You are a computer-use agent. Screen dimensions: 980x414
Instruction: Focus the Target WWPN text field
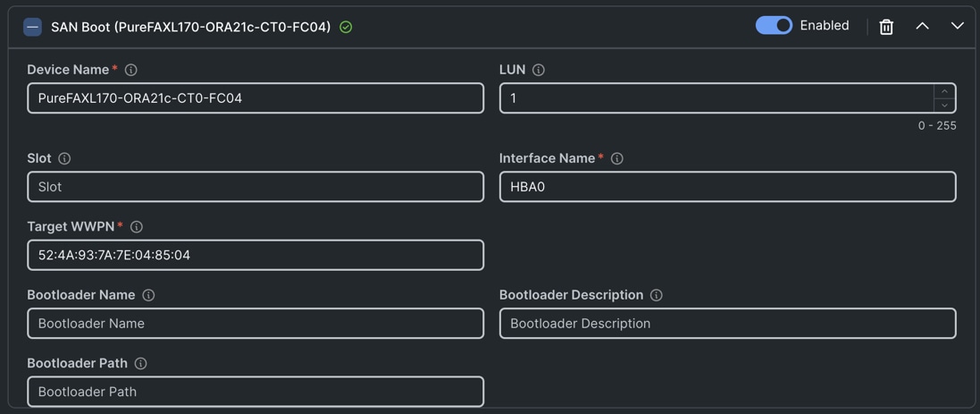255,256
